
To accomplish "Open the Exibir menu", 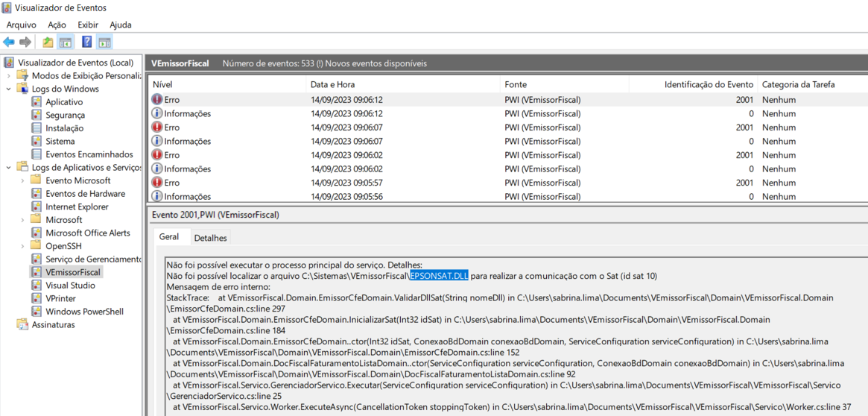I will coord(88,25).
